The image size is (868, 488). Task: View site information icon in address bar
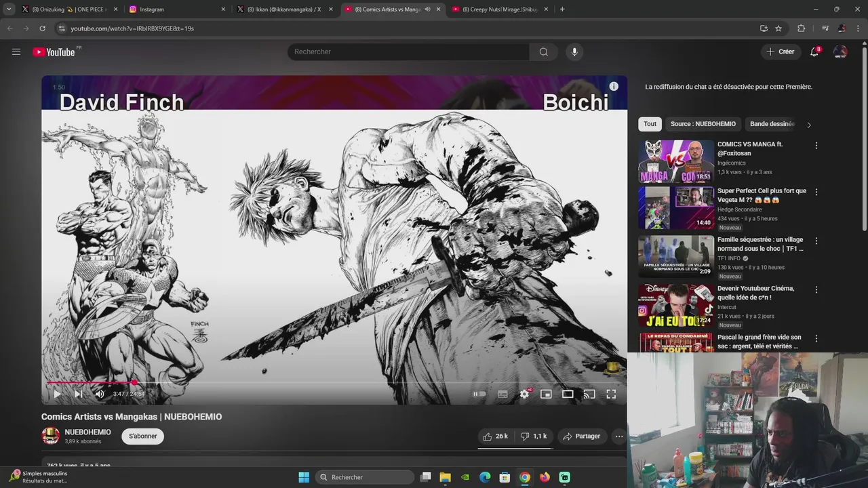[62, 28]
